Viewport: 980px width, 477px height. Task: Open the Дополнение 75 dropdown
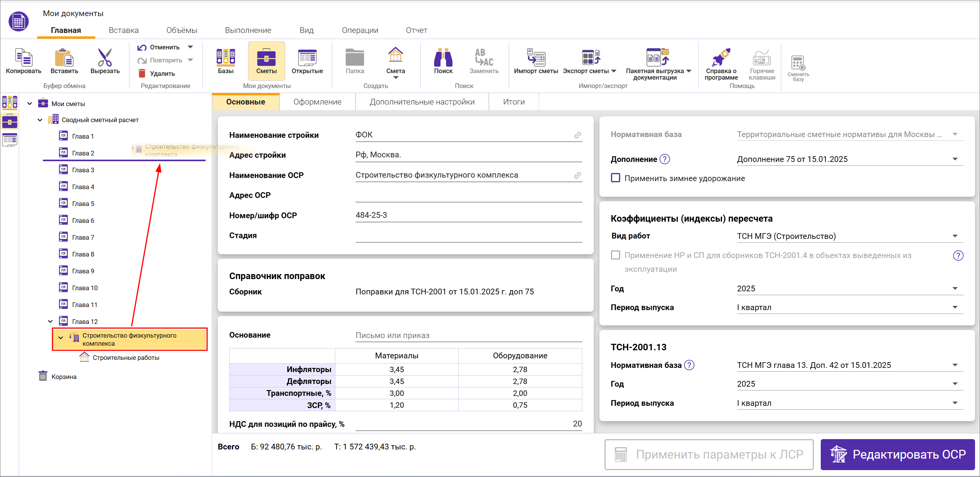(x=955, y=159)
